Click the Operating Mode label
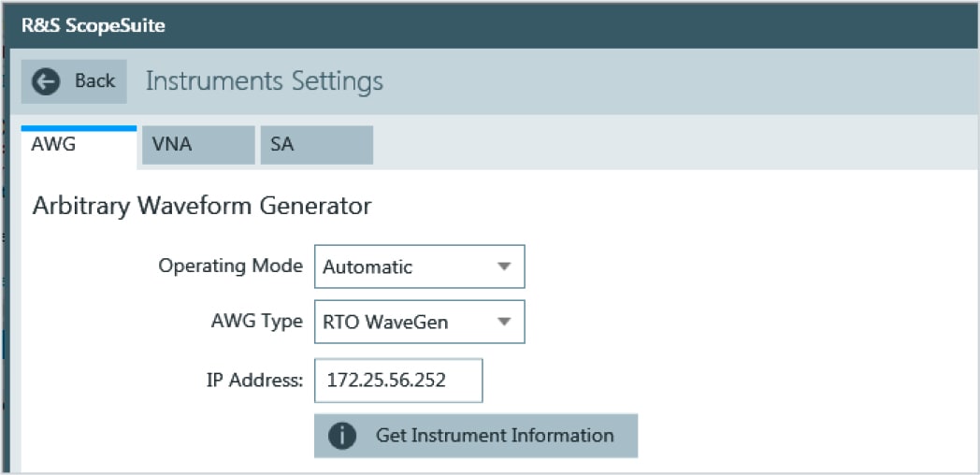Image resolution: width=980 pixels, height=475 pixels. point(231,266)
